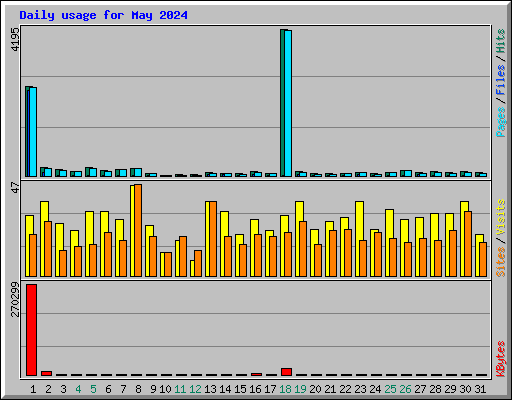Screen dimensions: 512x400
Task: Click day label '13' on x-axis
Action: (210, 389)
